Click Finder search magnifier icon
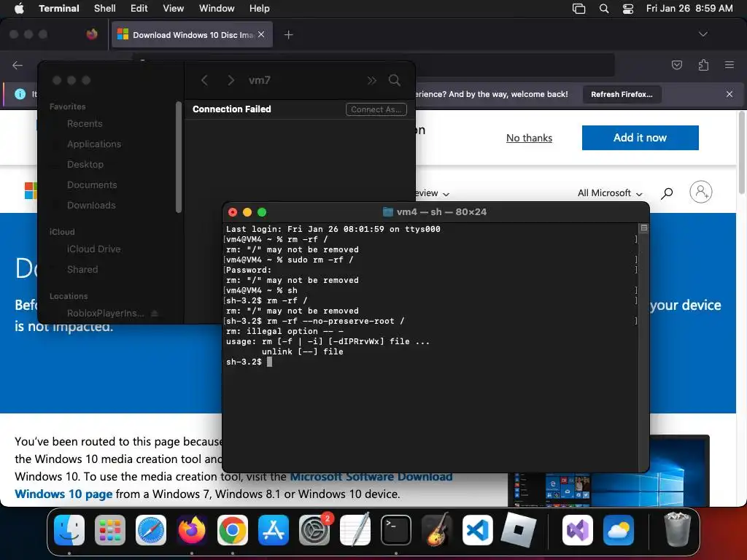This screenshot has width=747, height=560. coord(394,80)
